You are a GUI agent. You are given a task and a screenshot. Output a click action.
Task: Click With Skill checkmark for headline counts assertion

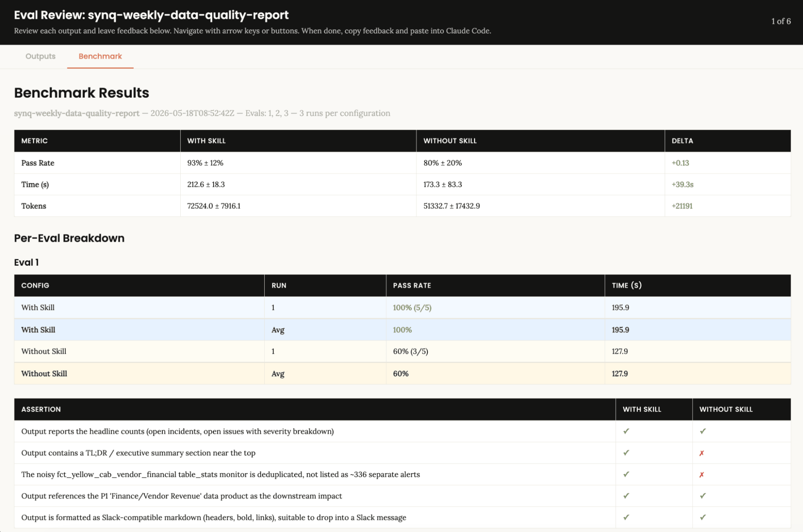coord(626,431)
